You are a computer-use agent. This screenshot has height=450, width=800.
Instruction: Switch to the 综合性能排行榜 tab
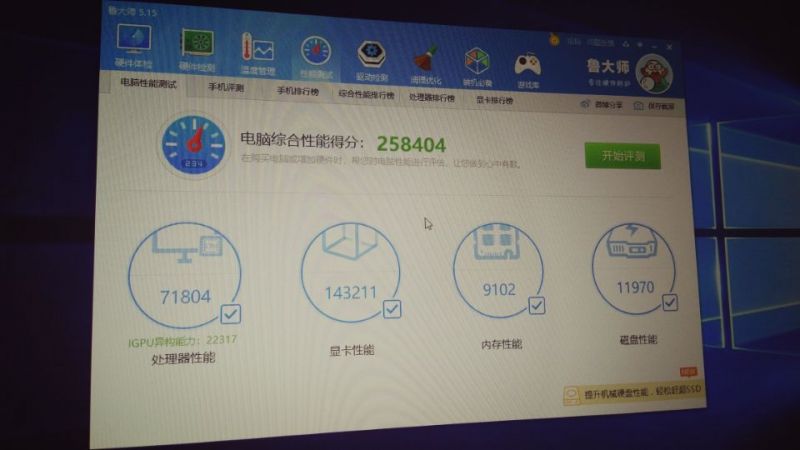pos(366,94)
